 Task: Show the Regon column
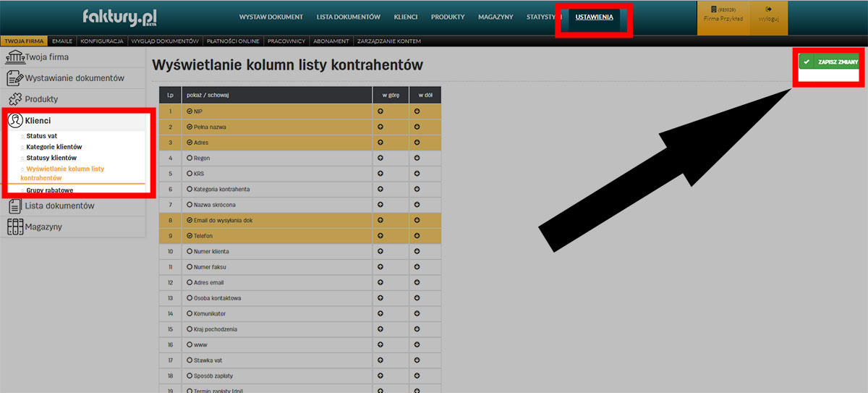190,158
